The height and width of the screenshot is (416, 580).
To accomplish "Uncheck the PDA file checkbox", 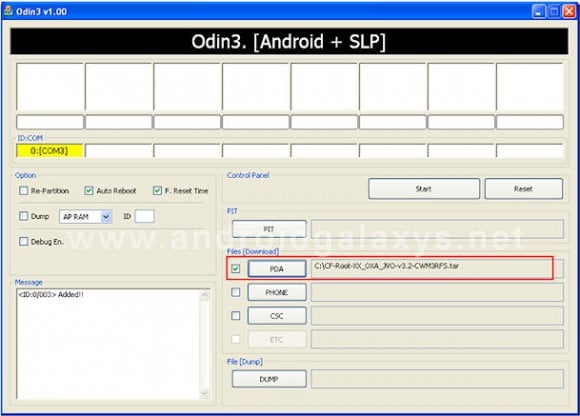I will pyautogui.click(x=236, y=268).
